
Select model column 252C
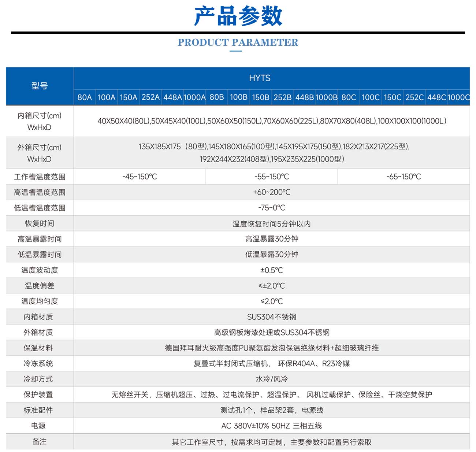point(414,97)
